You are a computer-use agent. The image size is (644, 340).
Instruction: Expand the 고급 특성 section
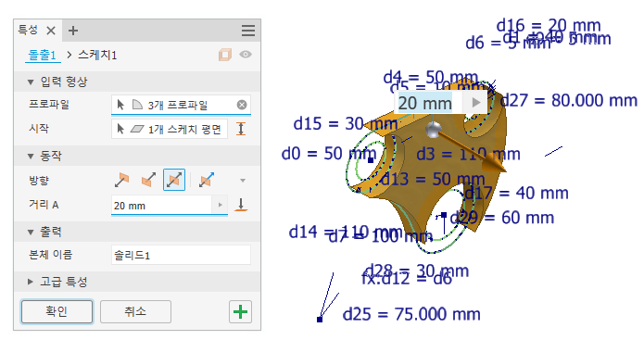(x=30, y=282)
